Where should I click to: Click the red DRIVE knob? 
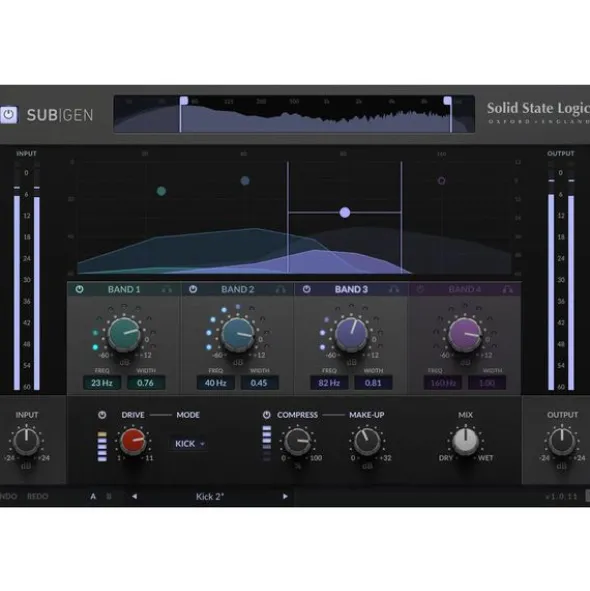click(x=133, y=441)
